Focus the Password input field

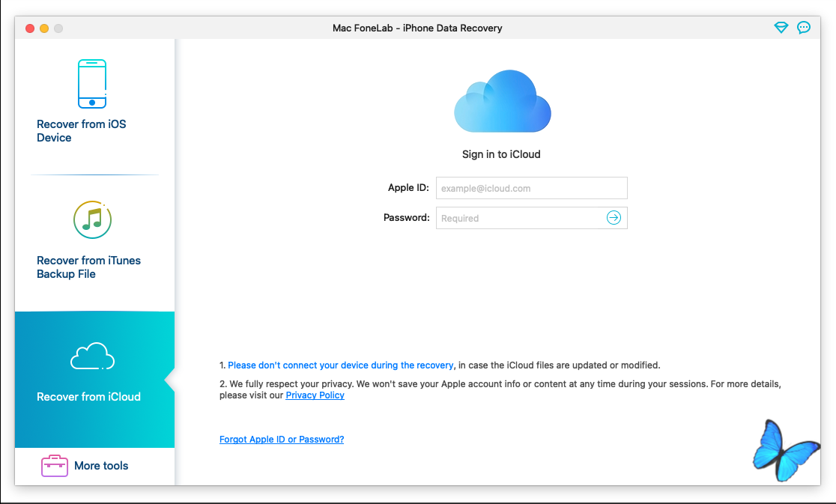pos(532,218)
